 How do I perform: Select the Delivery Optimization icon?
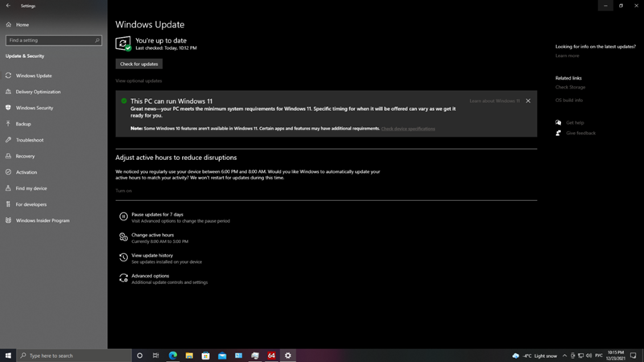(x=8, y=92)
